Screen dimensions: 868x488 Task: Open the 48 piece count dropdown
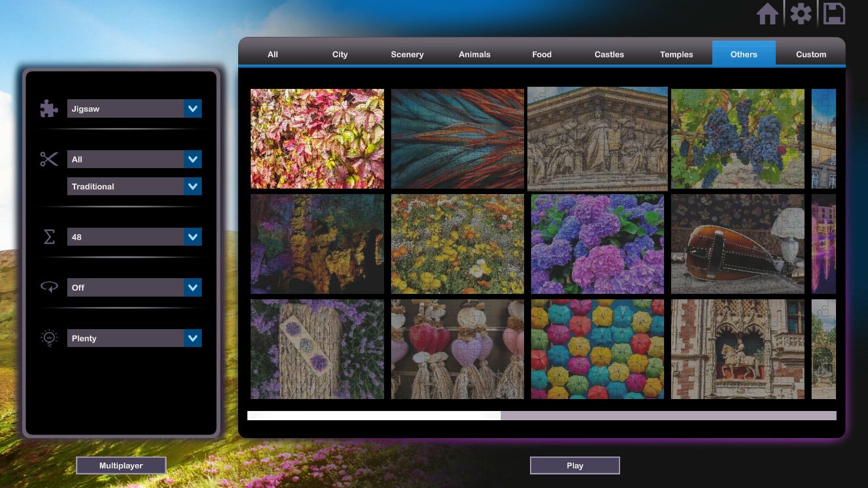134,237
